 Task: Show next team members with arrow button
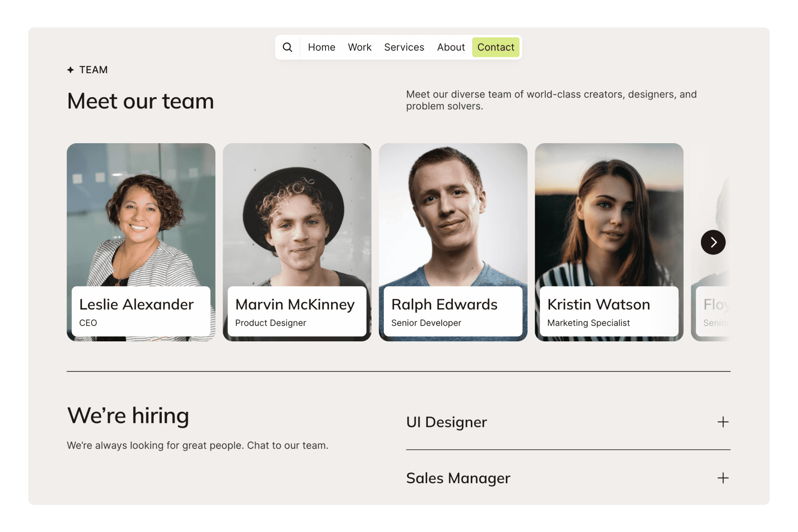pos(713,242)
